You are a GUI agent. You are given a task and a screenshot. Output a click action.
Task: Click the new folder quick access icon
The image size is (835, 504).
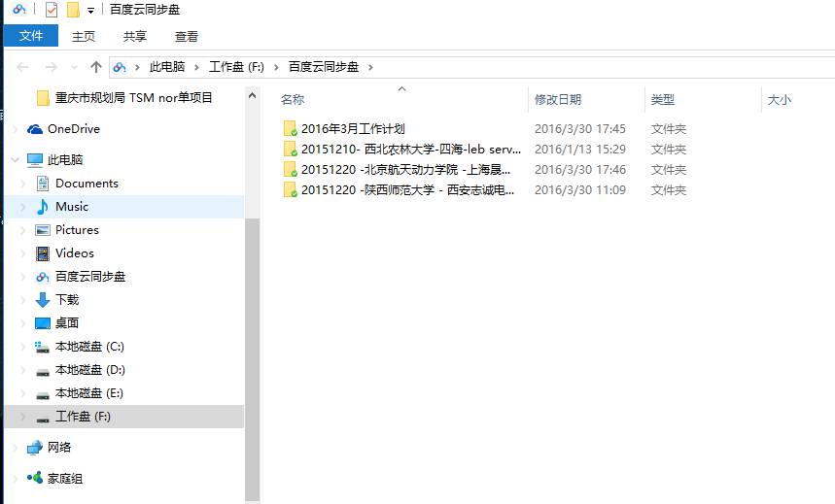tap(73, 10)
